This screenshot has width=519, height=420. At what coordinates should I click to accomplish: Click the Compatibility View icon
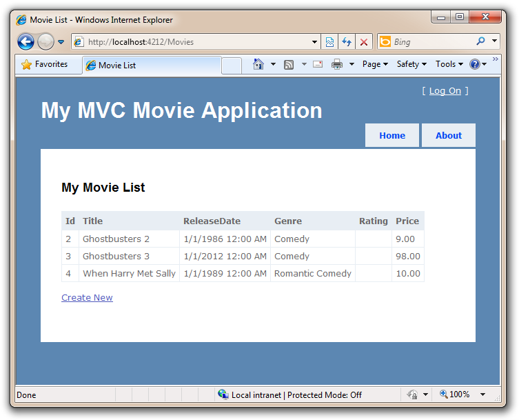coord(329,42)
